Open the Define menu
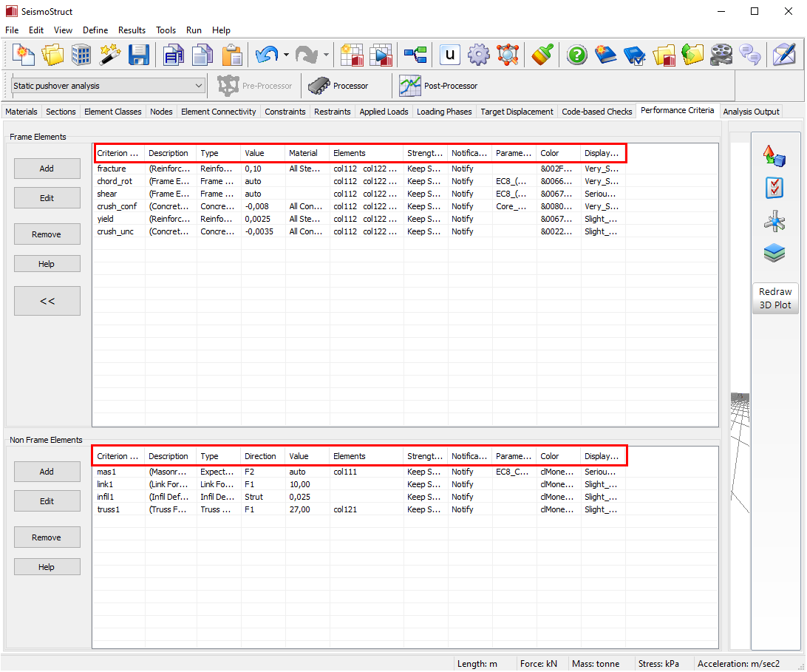The height and width of the screenshot is (672, 807). [95, 30]
